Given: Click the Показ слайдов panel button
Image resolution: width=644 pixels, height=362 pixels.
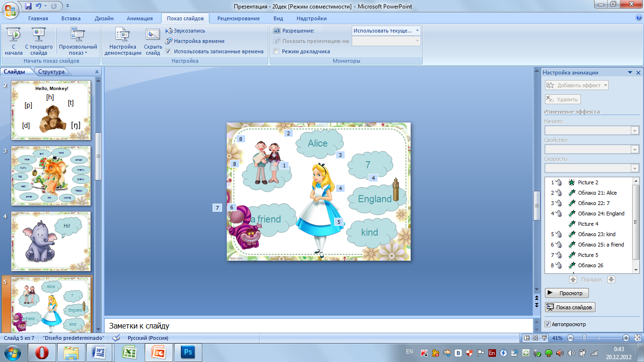Looking at the screenshot, I should click(570, 307).
